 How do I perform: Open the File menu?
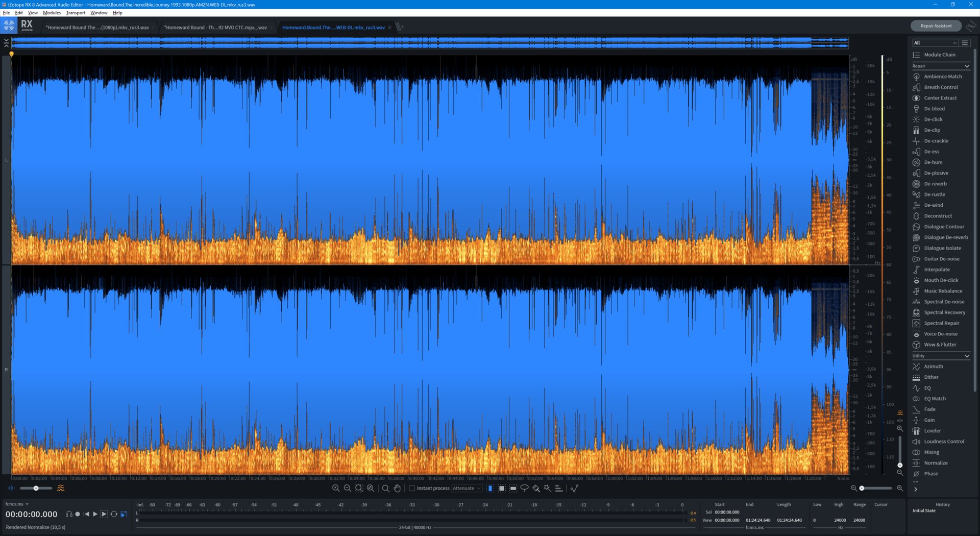6,13
